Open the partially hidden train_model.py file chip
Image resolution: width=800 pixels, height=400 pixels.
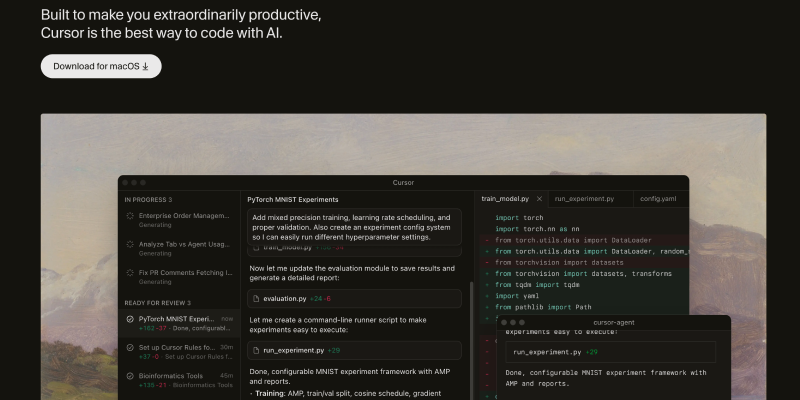[354, 250]
